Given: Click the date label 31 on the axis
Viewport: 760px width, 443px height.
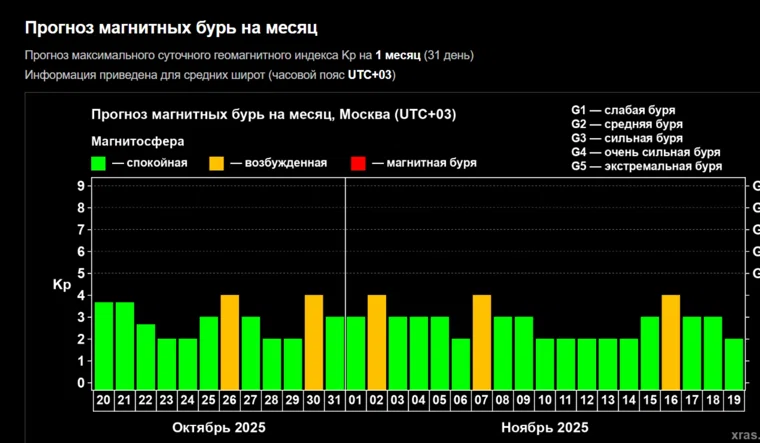Looking at the screenshot, I should pos(334,399).
